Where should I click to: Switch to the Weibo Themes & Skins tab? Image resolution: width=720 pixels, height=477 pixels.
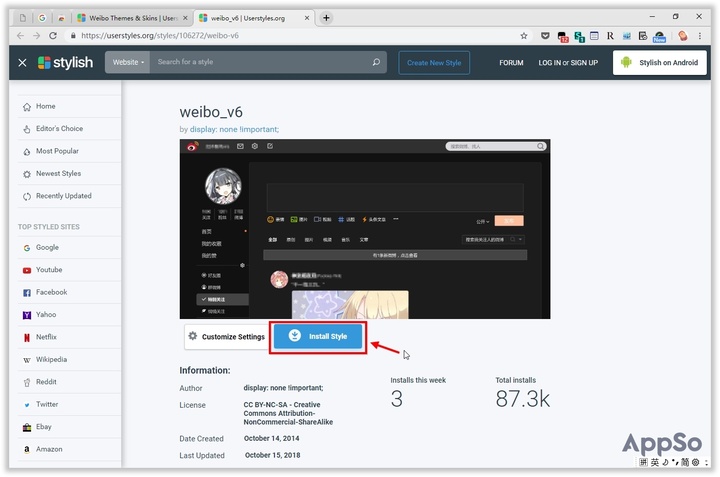coord(132,18)
